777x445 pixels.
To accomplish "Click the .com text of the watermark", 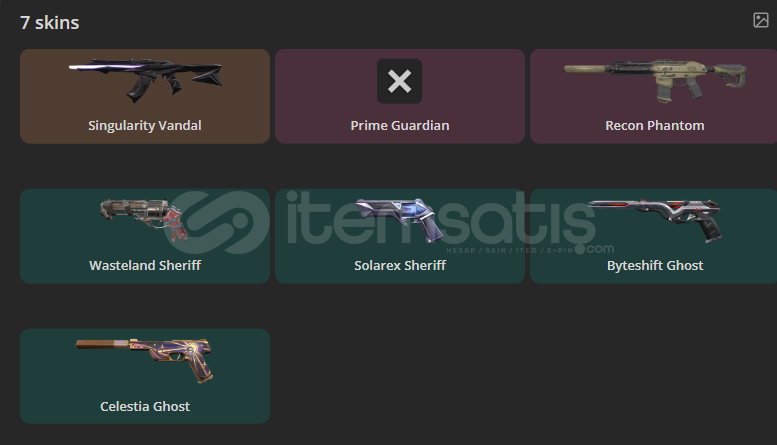I will pyautogui.click(x=600, y=249).
